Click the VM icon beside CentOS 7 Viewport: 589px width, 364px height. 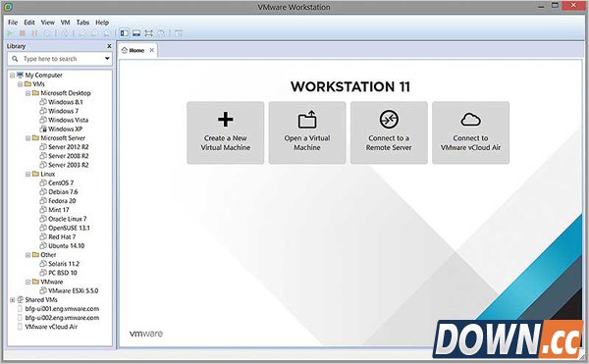(43, 182)
